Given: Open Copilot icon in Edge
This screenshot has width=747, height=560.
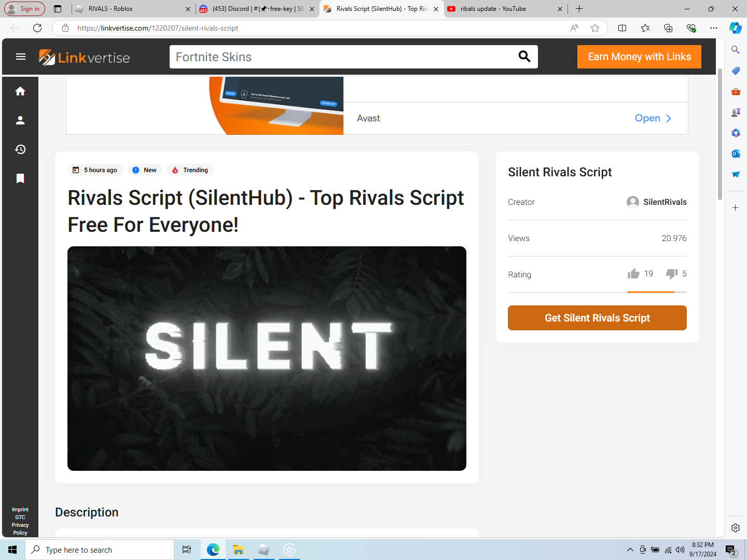Looking at the screenshot, I should [x=736, y=28].
